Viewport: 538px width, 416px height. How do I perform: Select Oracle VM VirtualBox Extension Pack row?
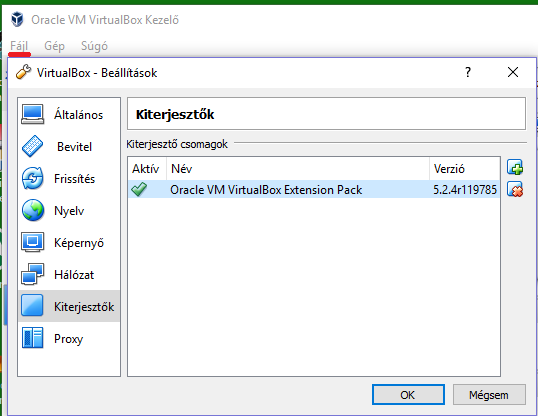coord(314,189)
